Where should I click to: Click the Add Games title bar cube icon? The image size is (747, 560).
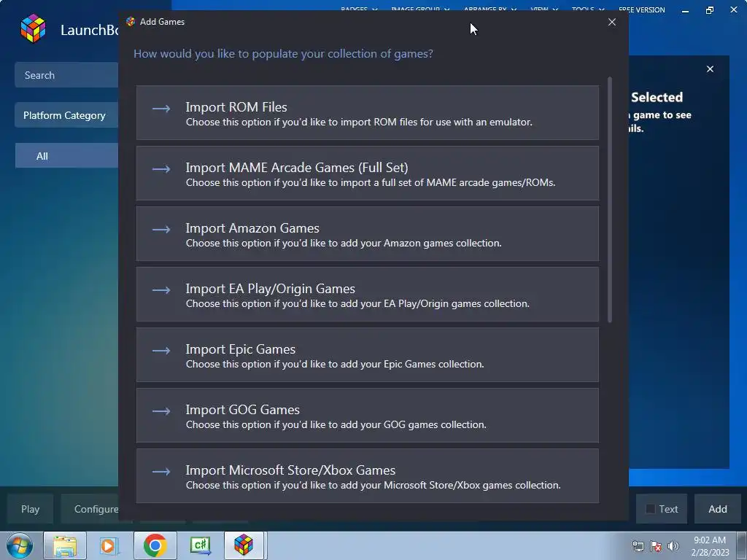131,22
